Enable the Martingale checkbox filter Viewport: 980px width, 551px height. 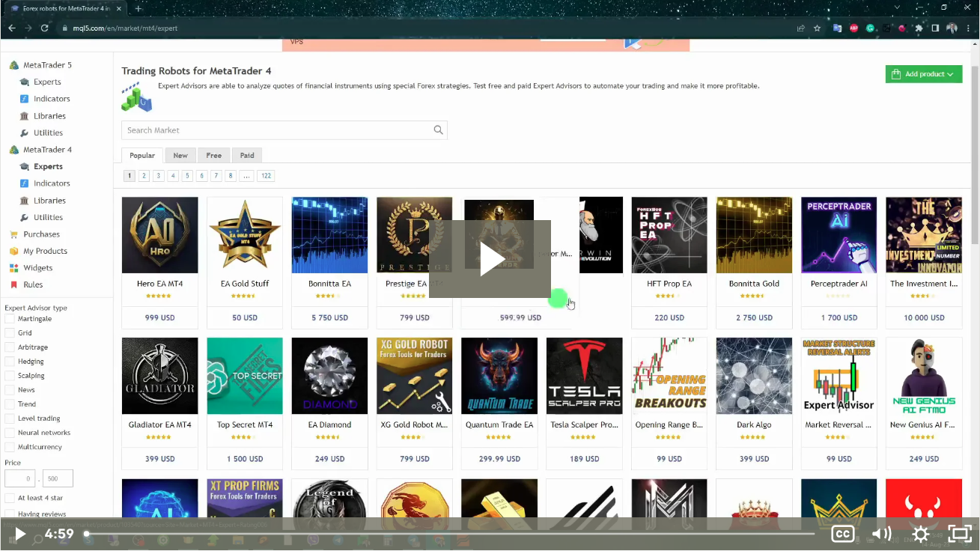point(10,319)
